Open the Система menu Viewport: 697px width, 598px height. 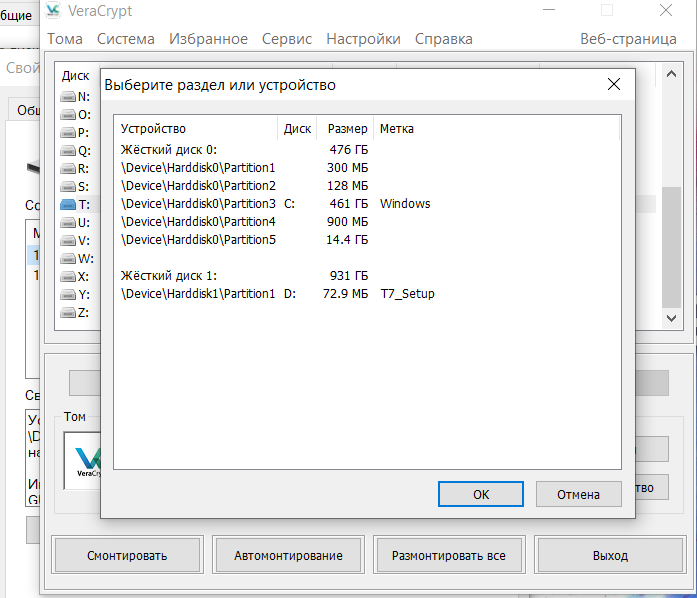pos(126,39)
